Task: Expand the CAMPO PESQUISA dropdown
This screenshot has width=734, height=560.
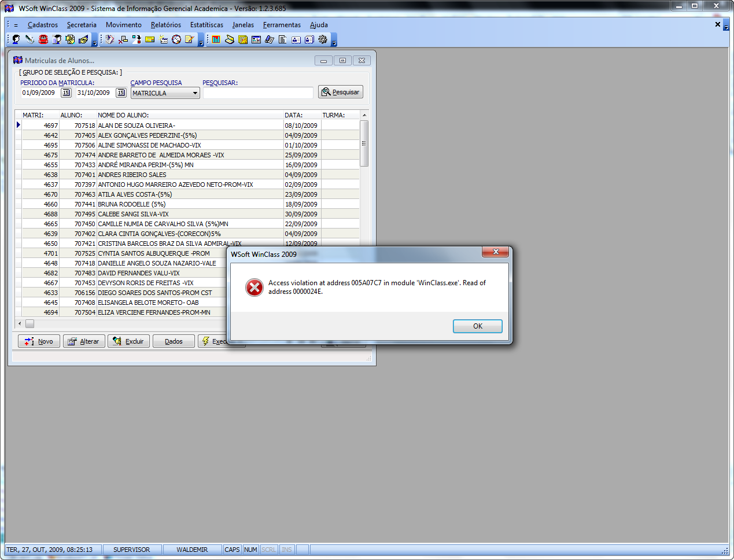Action: pos(195,93)
